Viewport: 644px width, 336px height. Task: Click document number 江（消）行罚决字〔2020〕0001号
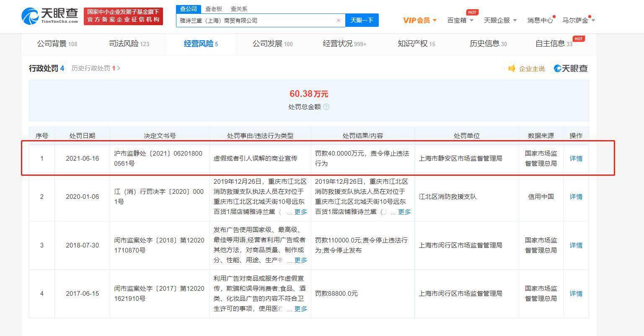click(x=159, y=197)
